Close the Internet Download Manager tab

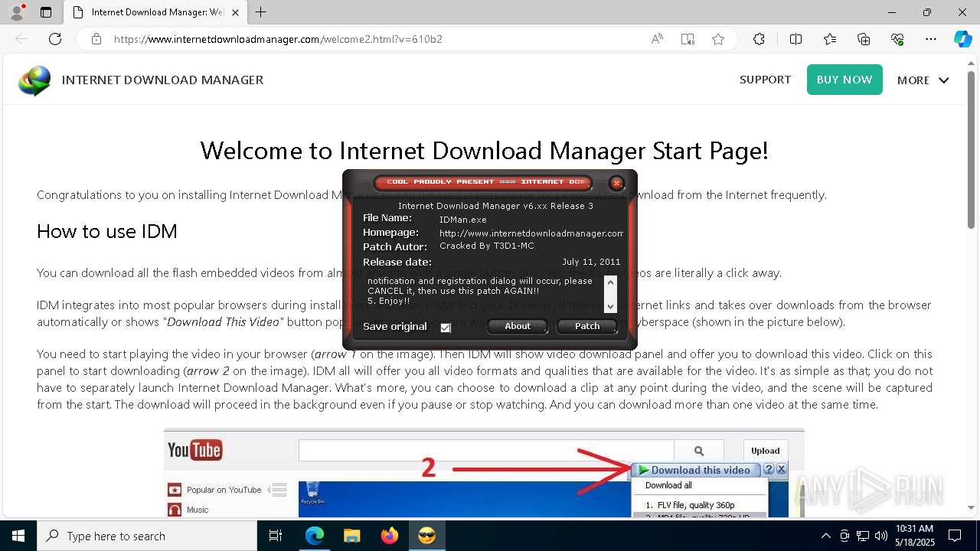[x=235, y=12]
